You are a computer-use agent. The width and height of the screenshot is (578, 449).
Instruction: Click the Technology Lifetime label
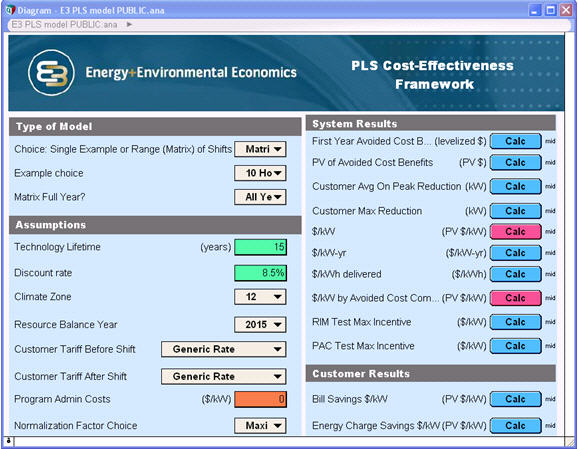pyautogui.click(x=57, y=247)
